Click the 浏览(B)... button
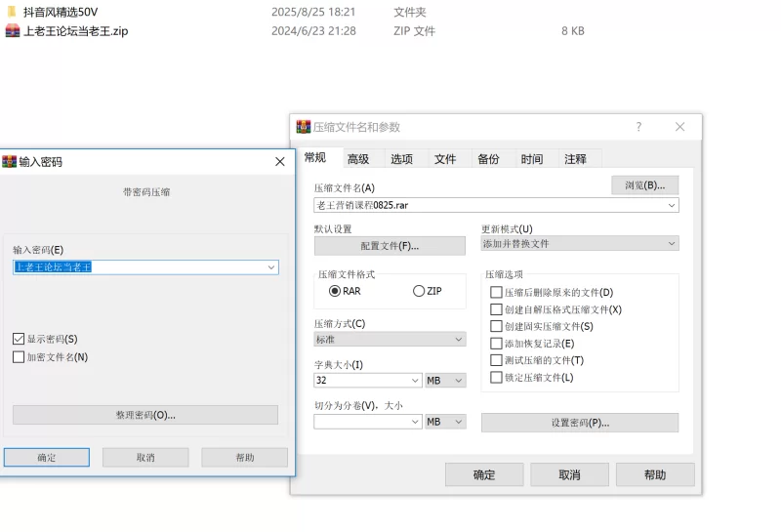 pyautogui.click(x=645, y=185)
